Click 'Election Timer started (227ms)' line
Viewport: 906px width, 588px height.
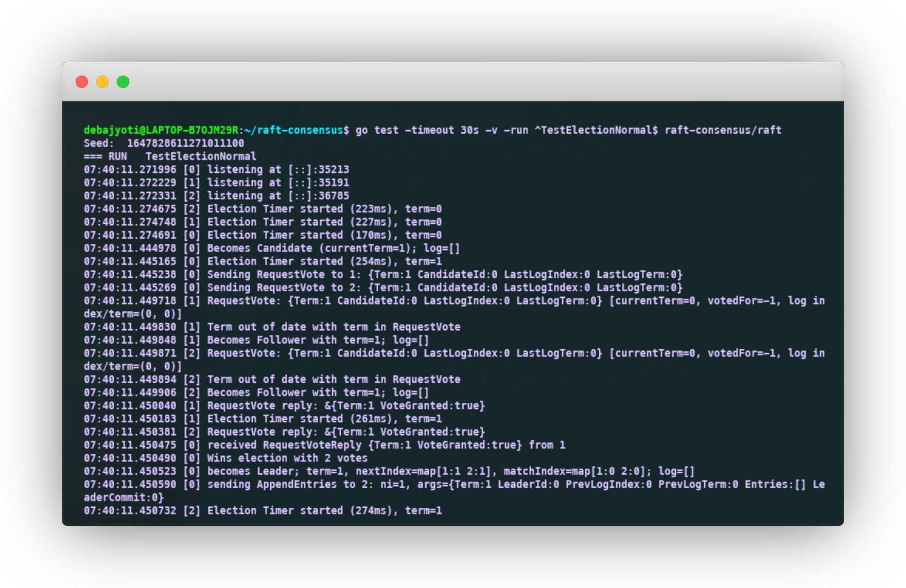pyautogui.click(x=263, y=222)
